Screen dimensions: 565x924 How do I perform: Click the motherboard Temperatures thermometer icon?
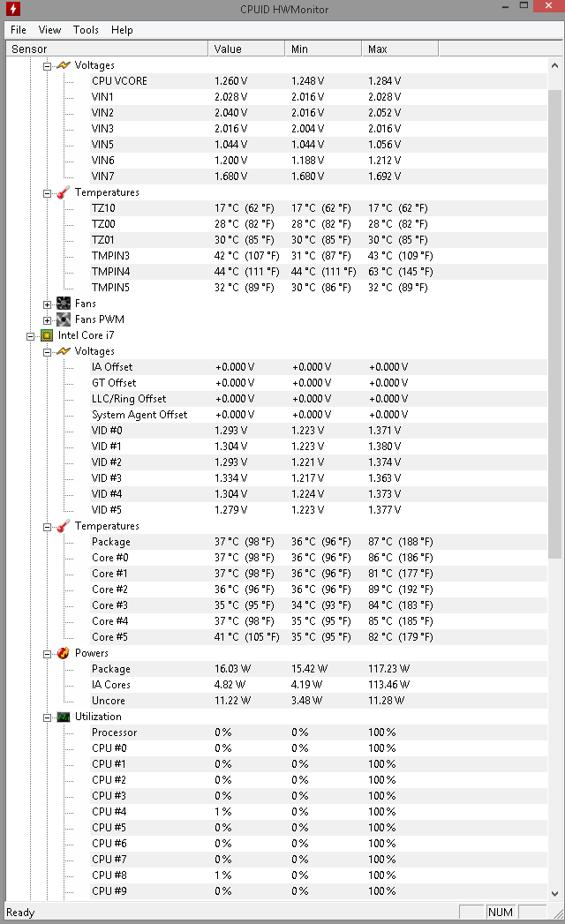[x=63, y=192]
